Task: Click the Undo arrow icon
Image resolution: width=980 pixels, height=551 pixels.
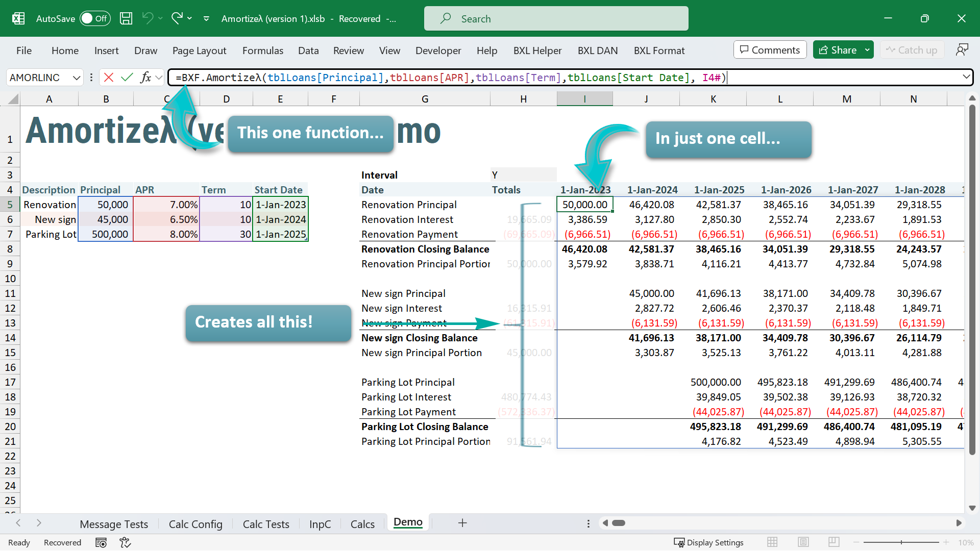Action: point(148,19)
